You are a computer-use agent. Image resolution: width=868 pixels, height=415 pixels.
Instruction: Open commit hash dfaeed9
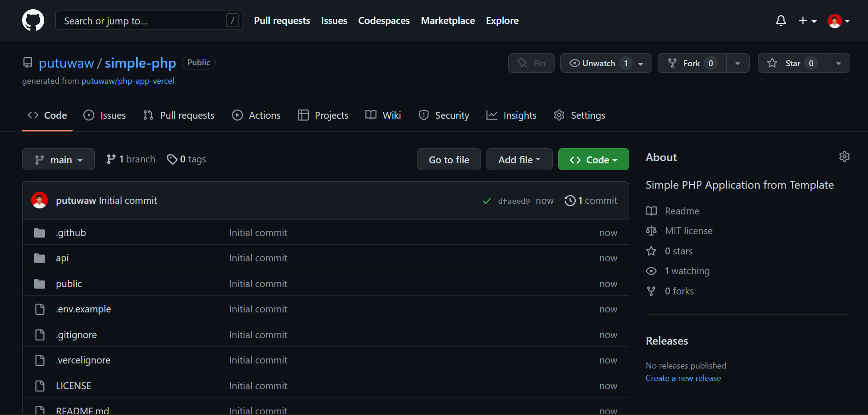click(514, 201)
